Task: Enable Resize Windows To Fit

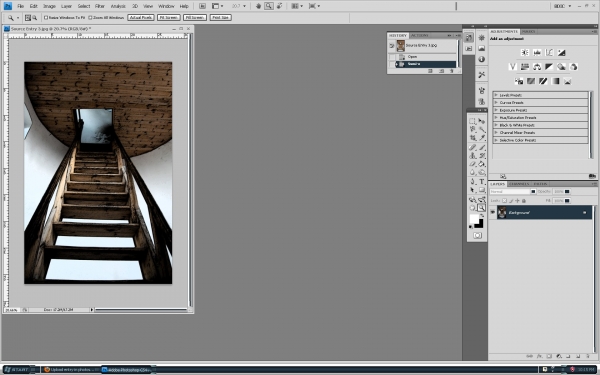Action: pyautogui.click(x=46, y=17)
